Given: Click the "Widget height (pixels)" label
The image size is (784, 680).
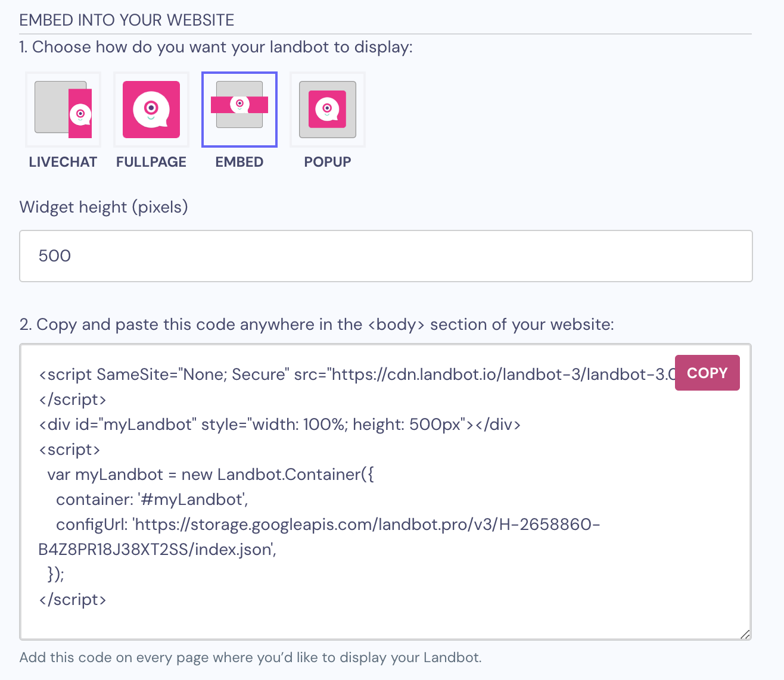Looking at the screenshot, I should click(x=104, y=207).
